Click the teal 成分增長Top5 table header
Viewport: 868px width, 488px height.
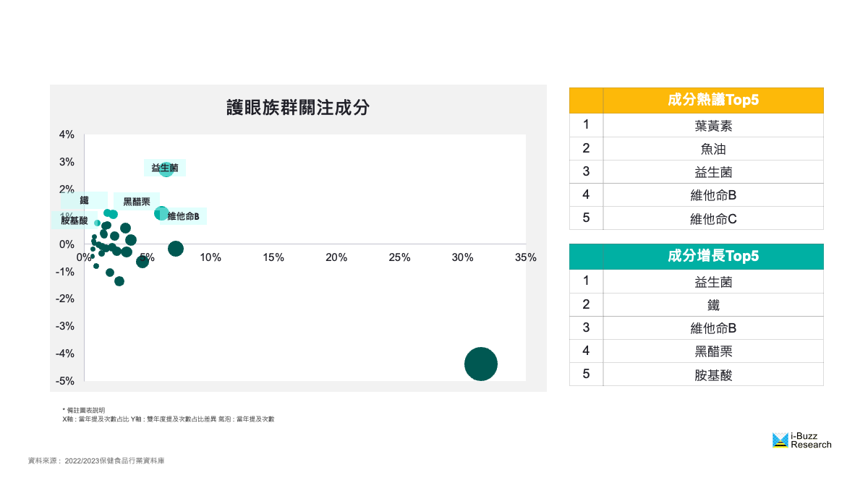pyautogui.click(x=712, y=257)
